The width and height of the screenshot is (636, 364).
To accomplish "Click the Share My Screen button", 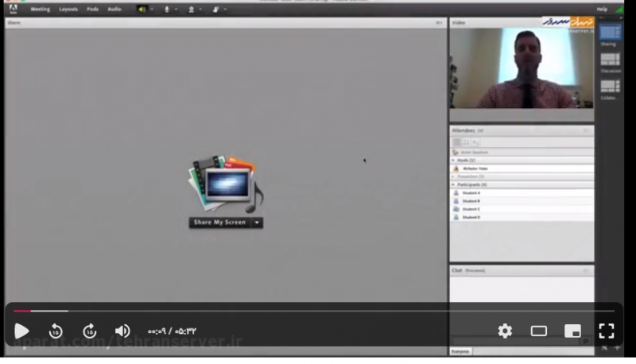I will (219, 223).
